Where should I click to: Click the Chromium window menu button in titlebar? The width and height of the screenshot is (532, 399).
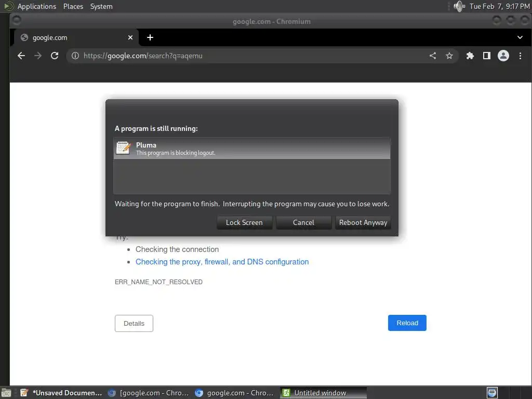tap(16, 20)
